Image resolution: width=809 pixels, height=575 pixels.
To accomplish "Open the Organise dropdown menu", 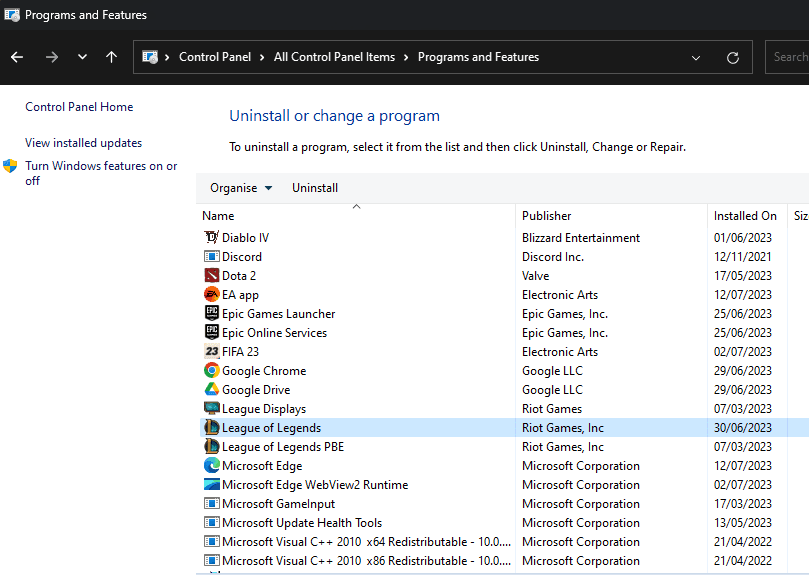I will point(240,188).
